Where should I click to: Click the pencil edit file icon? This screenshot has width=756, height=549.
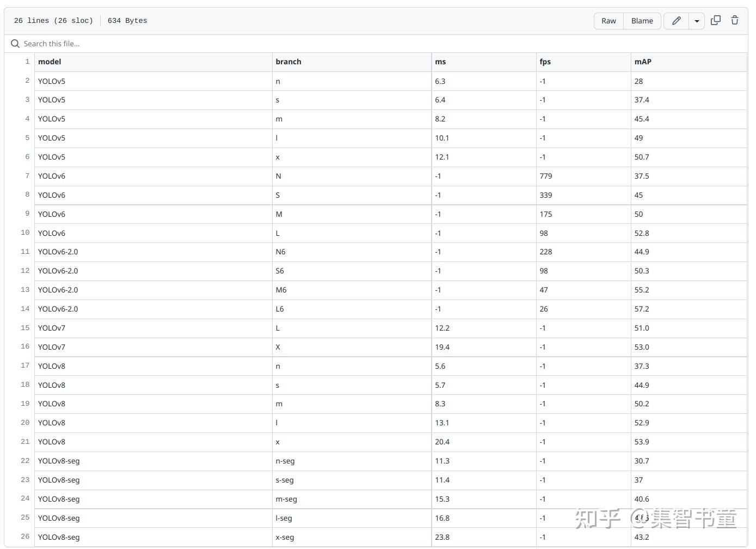[676, 21]
